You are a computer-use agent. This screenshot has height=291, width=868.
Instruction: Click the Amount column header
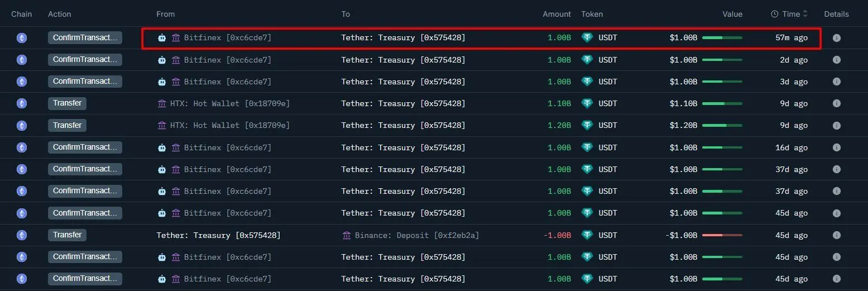[557, 14]
